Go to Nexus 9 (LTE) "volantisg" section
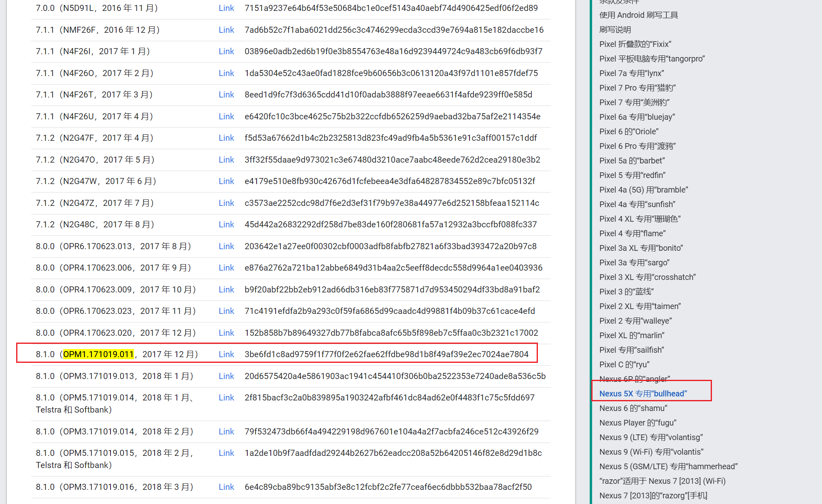Screen dimensions: 822x504 [x=651, y=437]
